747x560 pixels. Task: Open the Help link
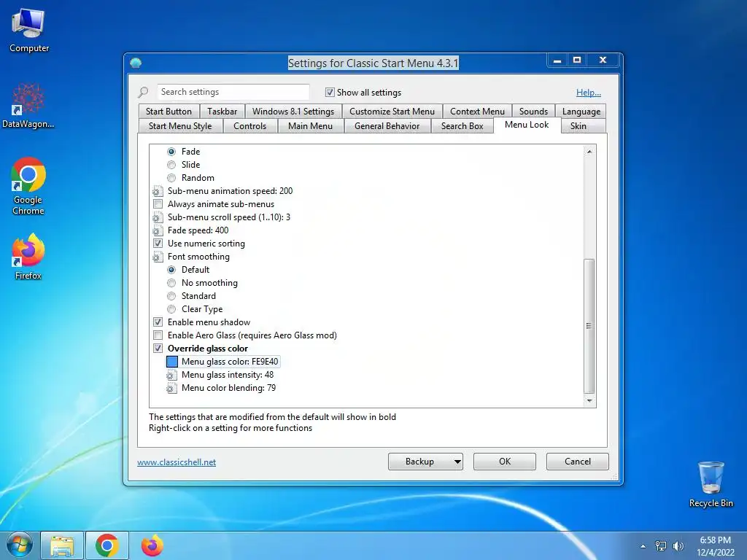point(589,93)
